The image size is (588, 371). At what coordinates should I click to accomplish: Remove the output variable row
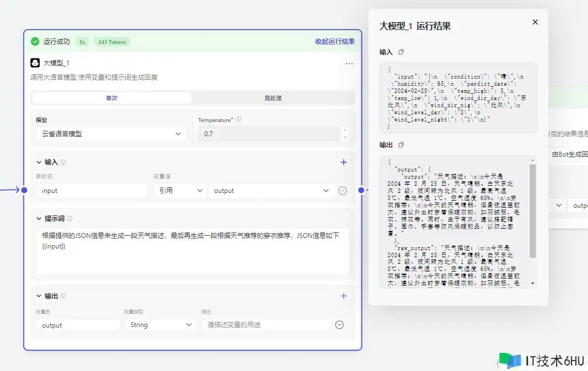[x=339, y=325]
